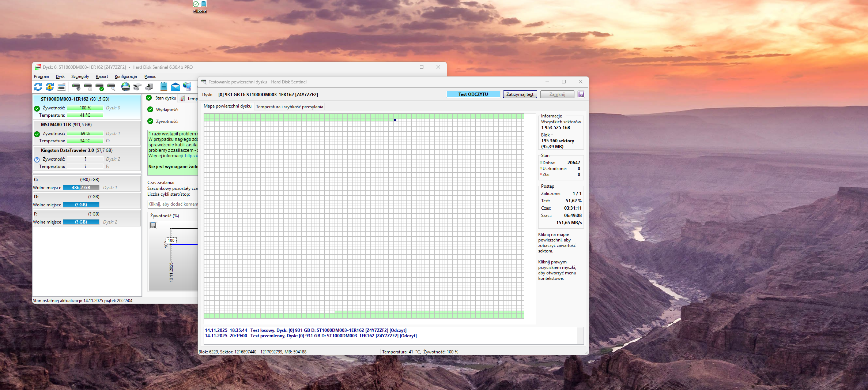Open the Raport menu

102,76
